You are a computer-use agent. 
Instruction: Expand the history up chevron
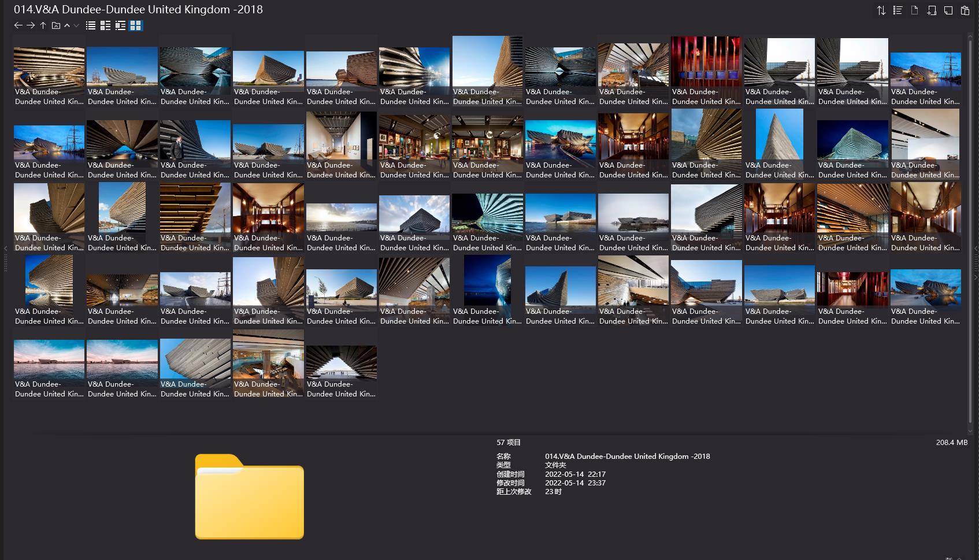click(67, 25)
